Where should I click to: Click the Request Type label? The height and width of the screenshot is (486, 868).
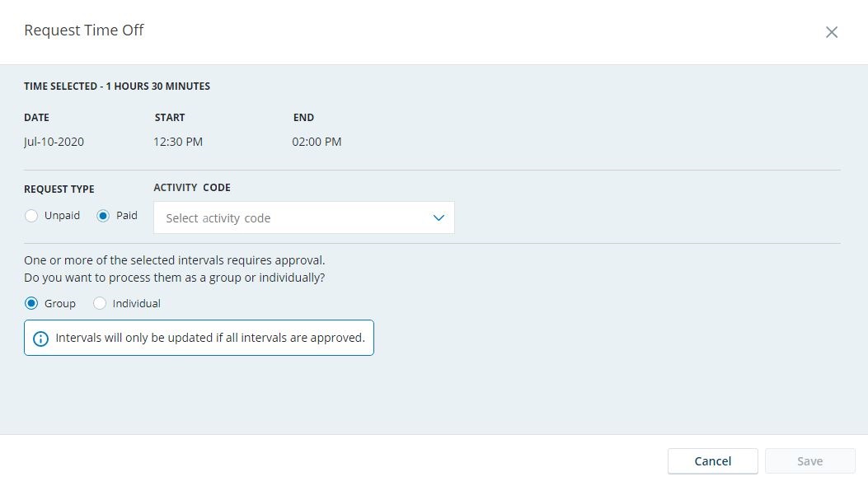coord(59,189)
